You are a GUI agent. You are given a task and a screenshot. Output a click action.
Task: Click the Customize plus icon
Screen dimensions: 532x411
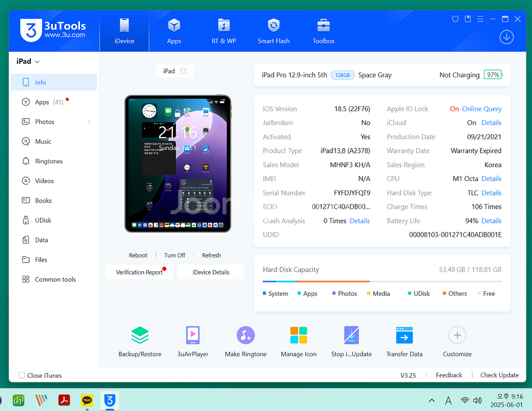tap(457, 335)
